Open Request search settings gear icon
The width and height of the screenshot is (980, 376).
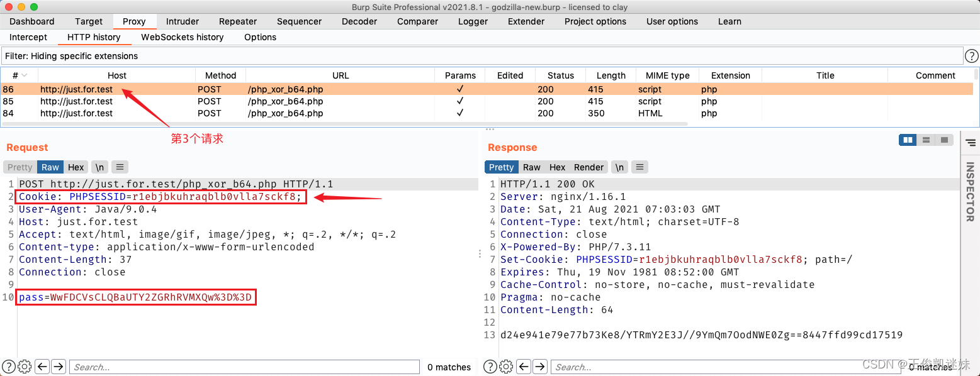click(25, 367)
